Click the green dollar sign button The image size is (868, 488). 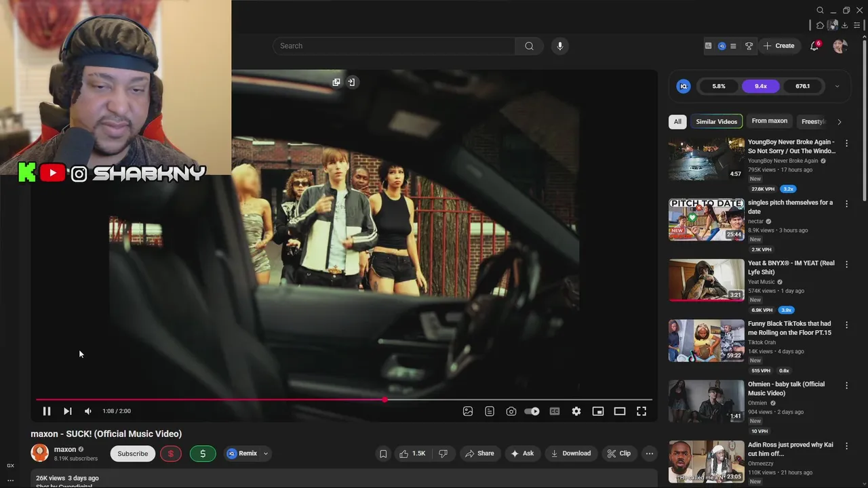[x=202, y=453]
